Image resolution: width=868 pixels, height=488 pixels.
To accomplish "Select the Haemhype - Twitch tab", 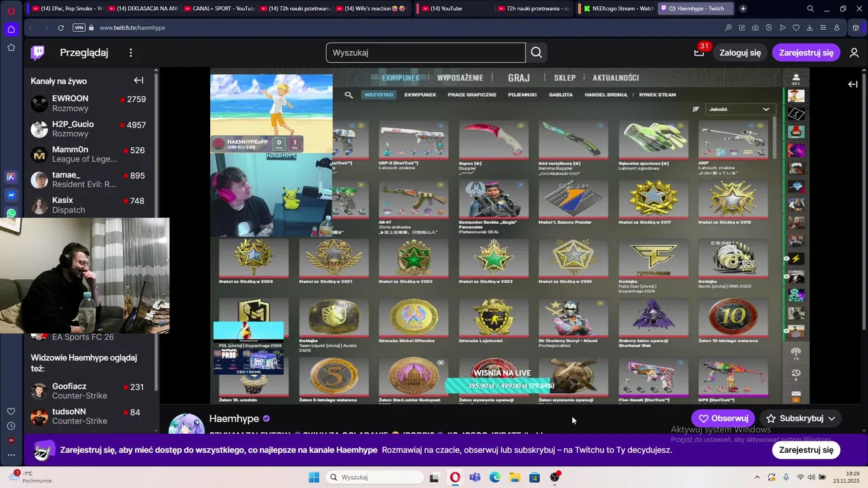I will click(x=696, y=9).
